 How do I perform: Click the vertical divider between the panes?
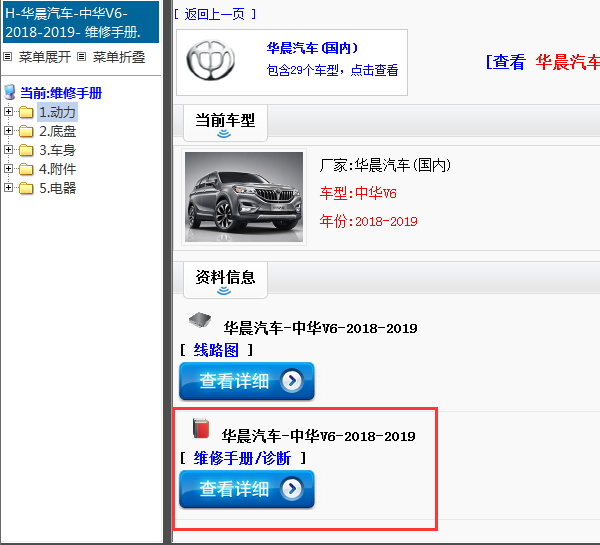168,272
